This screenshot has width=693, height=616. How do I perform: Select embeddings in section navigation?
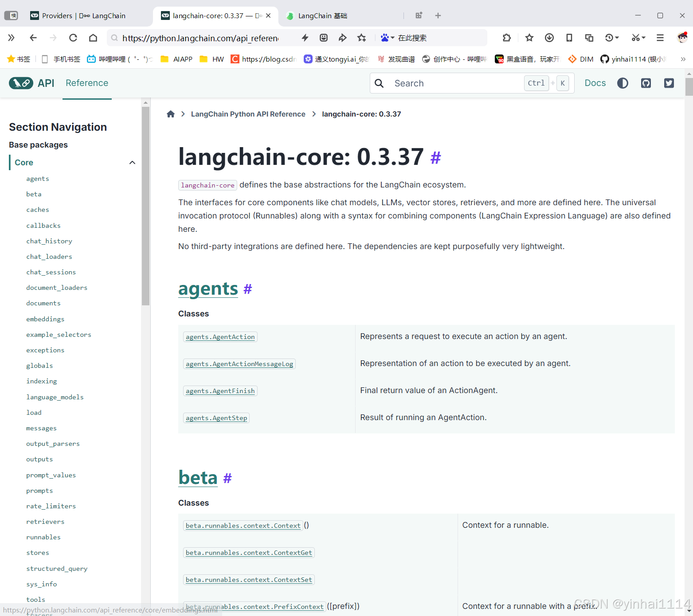45,319
